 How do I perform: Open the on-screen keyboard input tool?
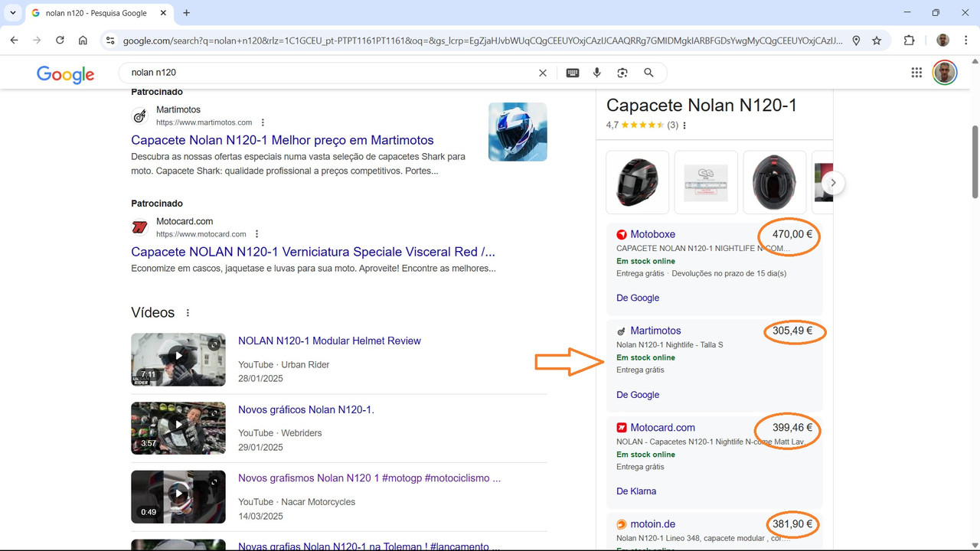tap(573, 73)
